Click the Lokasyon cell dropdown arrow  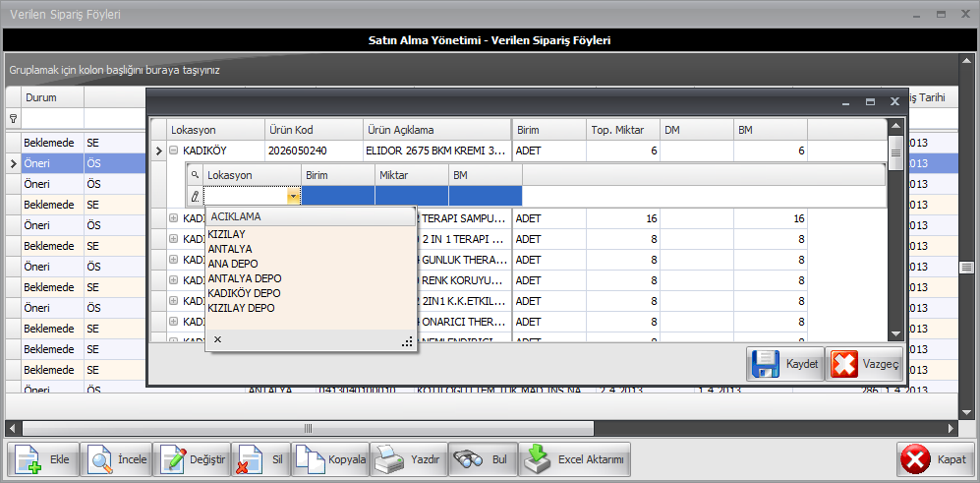click(293, 197)
